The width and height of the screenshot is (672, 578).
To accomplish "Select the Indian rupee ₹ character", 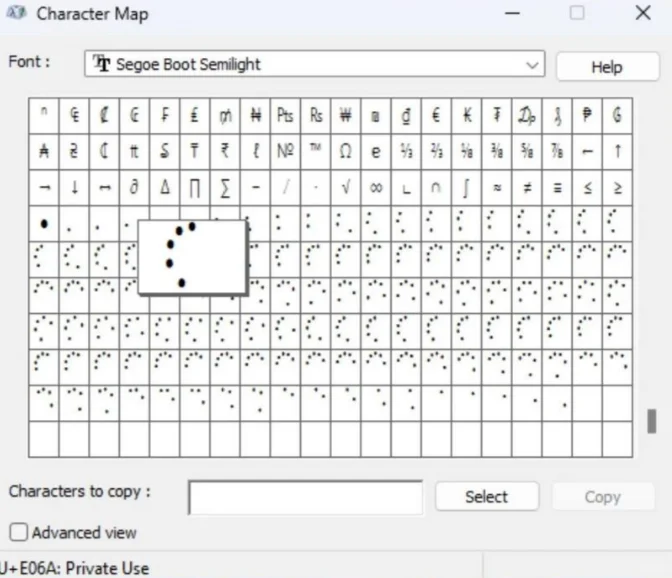I will (x=225, y=152).
